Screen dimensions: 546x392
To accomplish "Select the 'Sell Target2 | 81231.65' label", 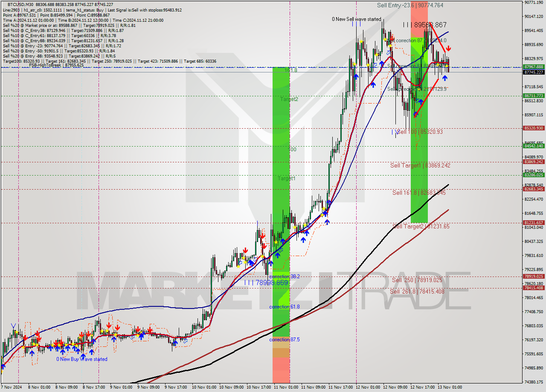I will click(x=421, y=226).
